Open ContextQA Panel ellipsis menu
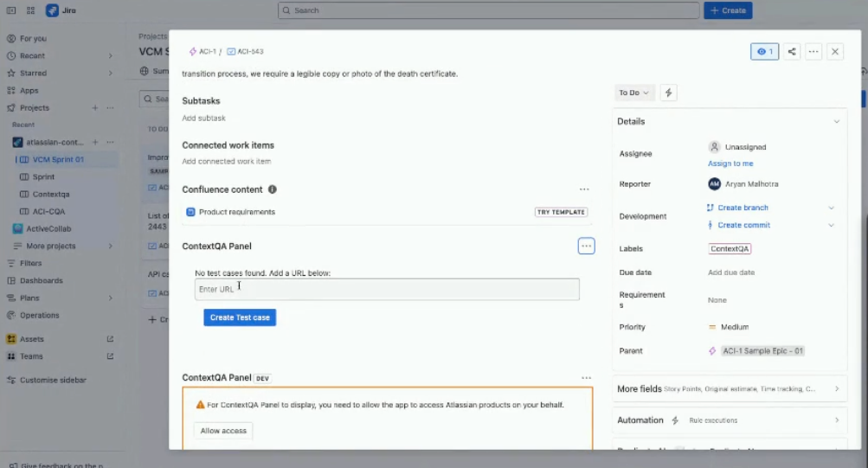868x468 pixels. pos(586,247)
